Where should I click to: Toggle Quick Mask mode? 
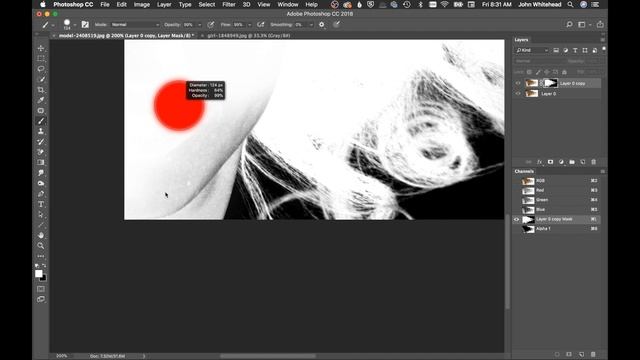pos(41,289)
